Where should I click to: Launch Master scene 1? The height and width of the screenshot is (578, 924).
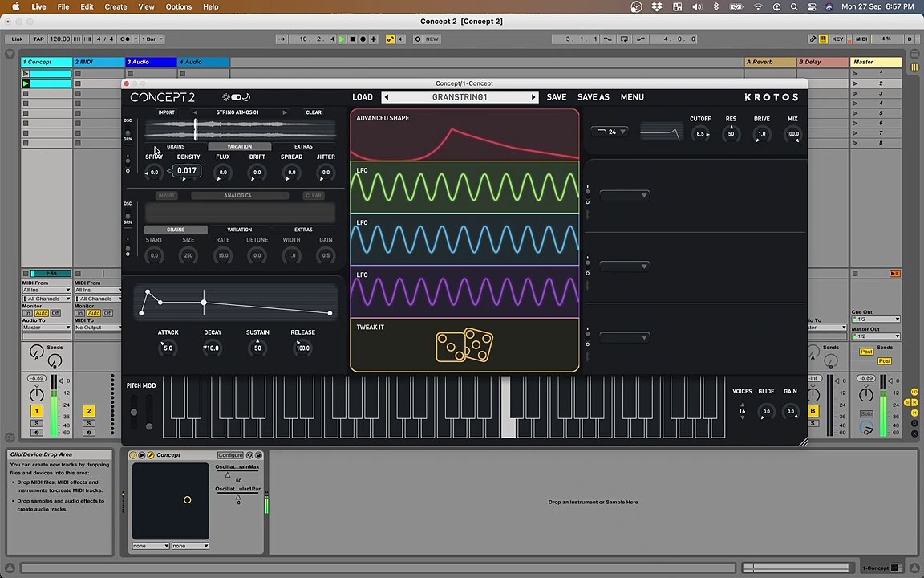[x=855, y=74]
